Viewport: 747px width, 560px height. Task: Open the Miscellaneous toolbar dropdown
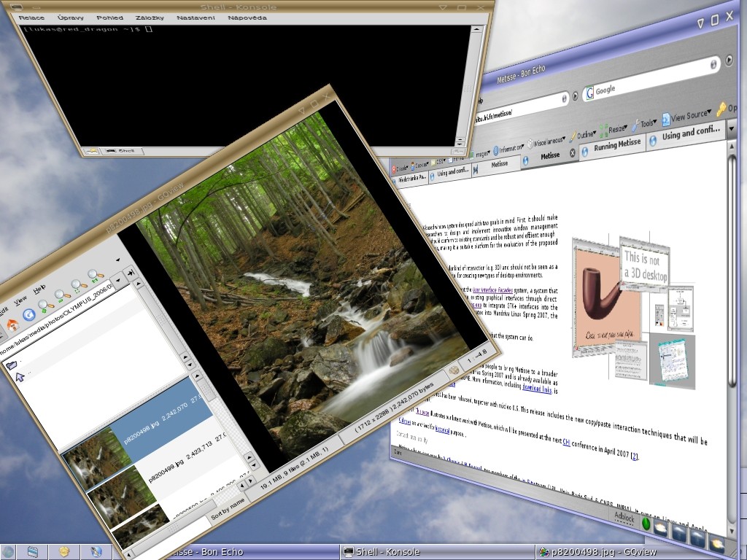pos(546,141)
